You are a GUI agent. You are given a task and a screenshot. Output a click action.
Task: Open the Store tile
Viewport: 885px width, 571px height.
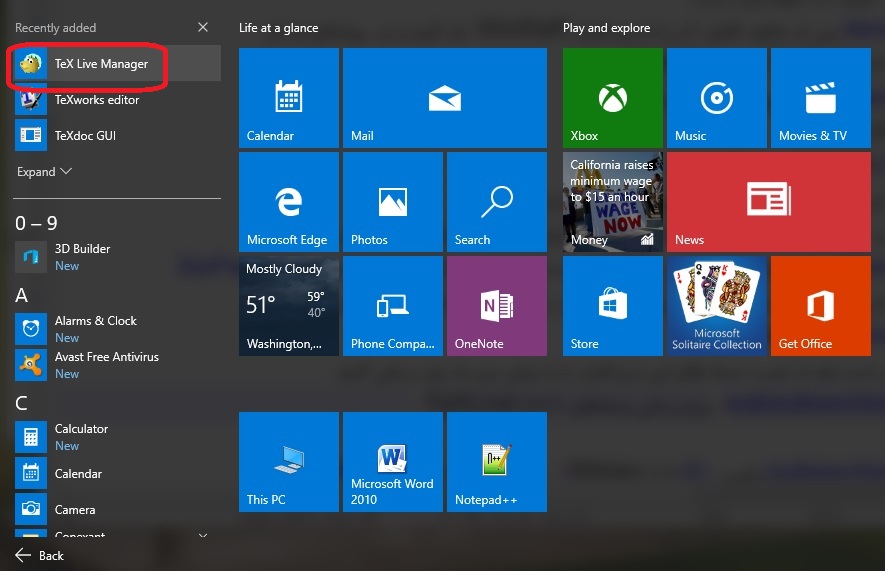(612, 306)
